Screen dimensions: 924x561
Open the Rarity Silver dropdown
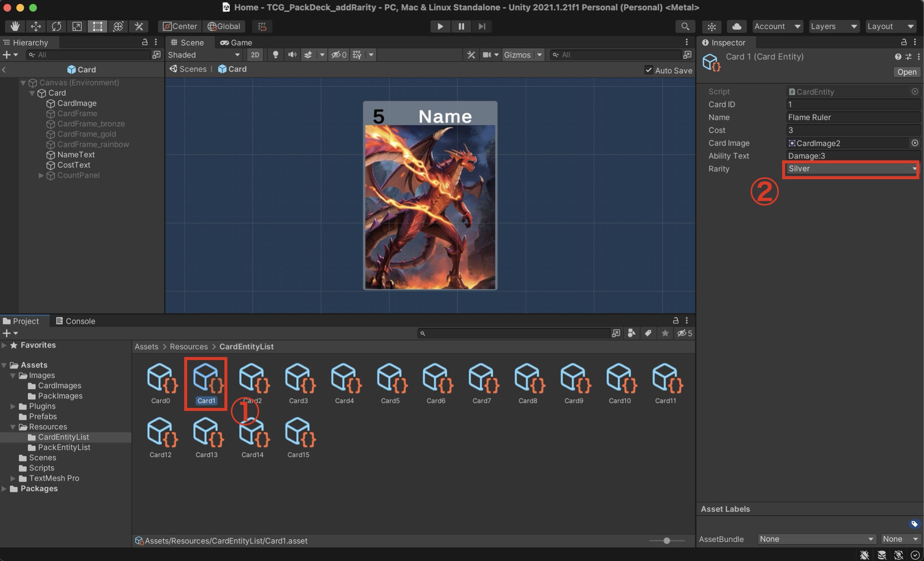(x=850, y=168)
